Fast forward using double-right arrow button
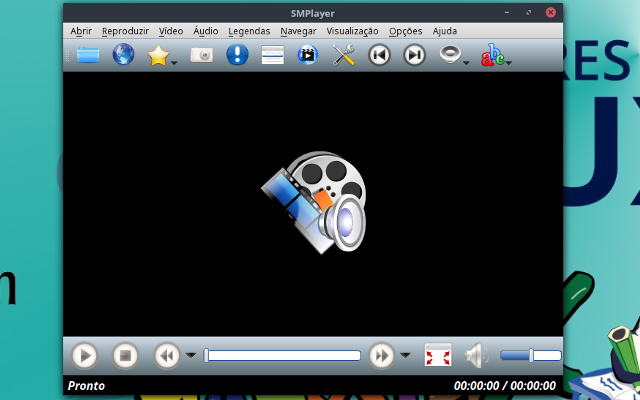The height and width of the screenshot is (400, 640). tap(381, 356)
